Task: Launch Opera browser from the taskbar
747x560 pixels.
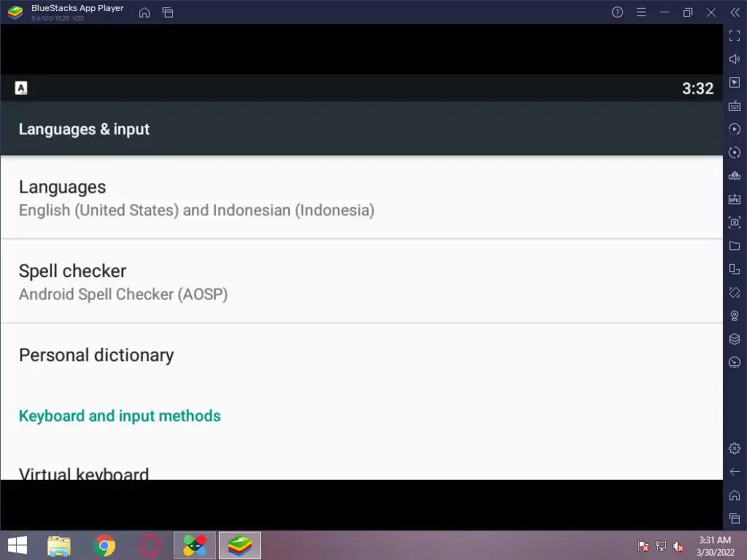Action: tap(150, 545)
